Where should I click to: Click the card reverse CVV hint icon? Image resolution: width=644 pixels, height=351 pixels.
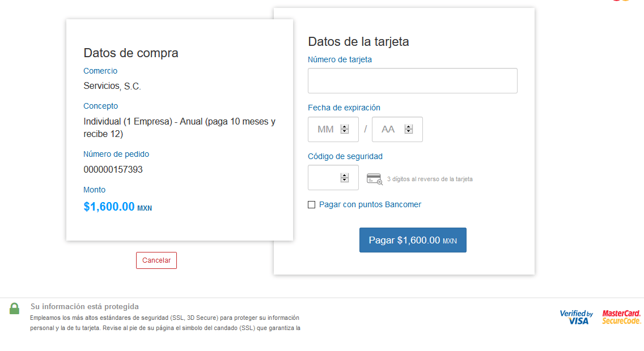tap(375, 179)
